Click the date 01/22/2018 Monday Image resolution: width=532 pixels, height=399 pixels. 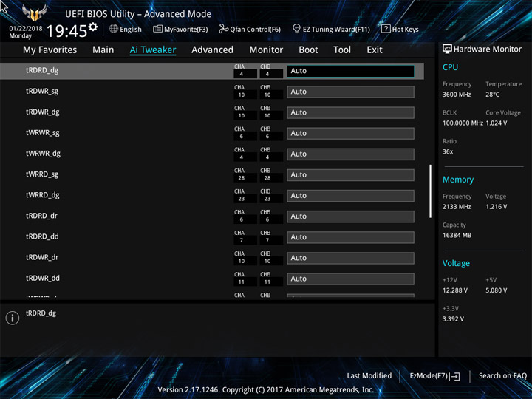coord(25,33)
